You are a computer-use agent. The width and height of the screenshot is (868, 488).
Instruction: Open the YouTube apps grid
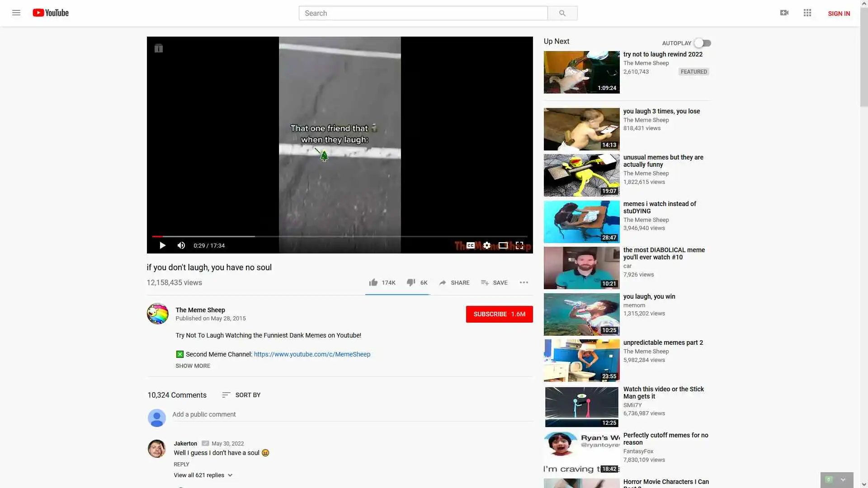807,13
